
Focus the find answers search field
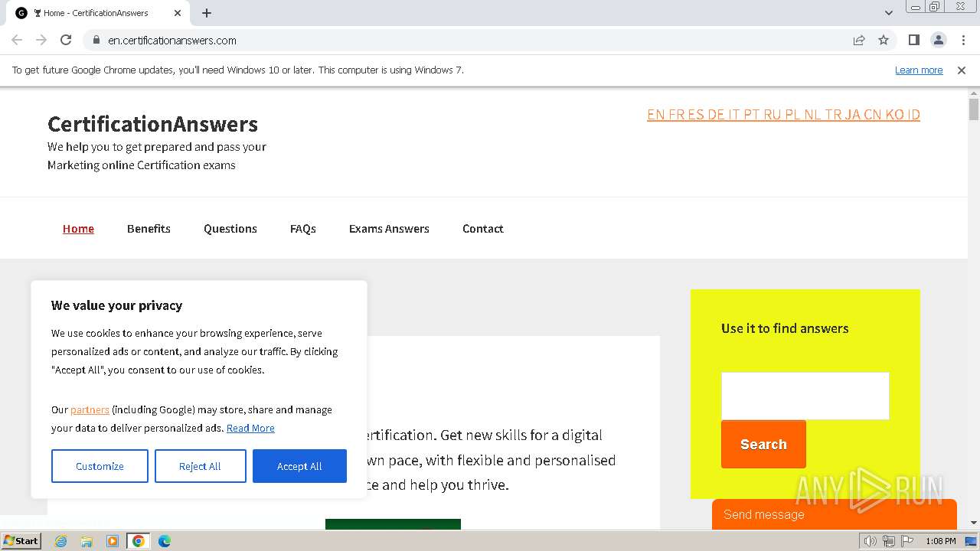pos(805,396)
